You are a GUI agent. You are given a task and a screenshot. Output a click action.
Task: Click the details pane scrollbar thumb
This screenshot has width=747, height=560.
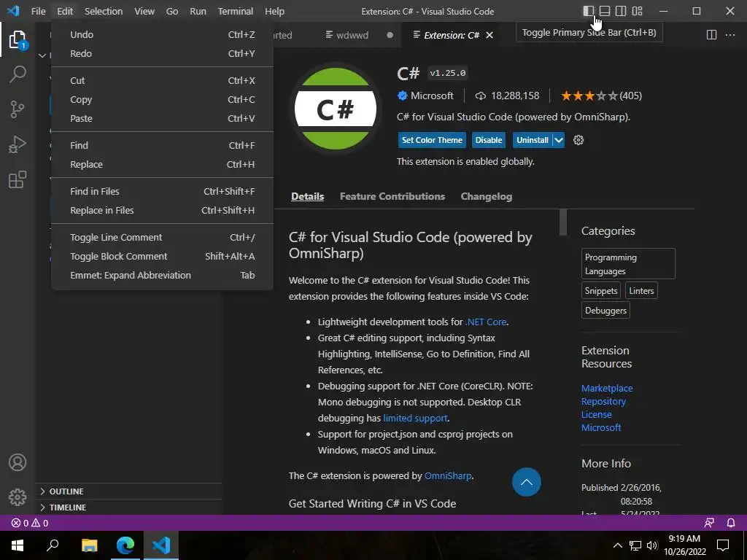563,222
